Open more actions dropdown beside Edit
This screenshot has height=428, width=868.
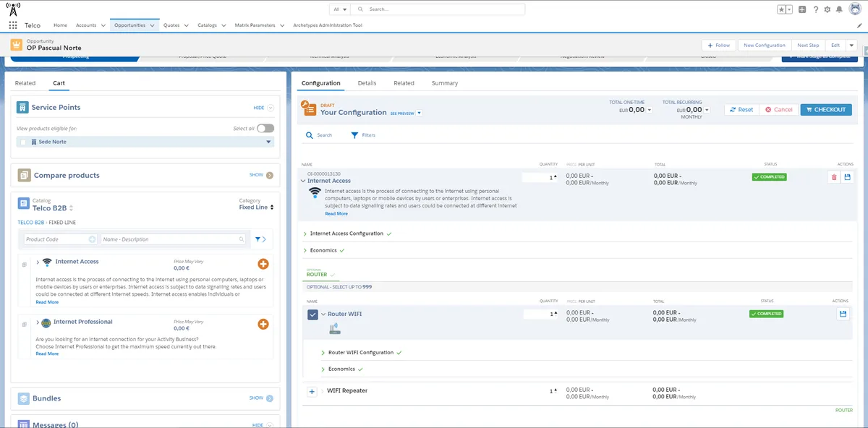tap(851, 45)
